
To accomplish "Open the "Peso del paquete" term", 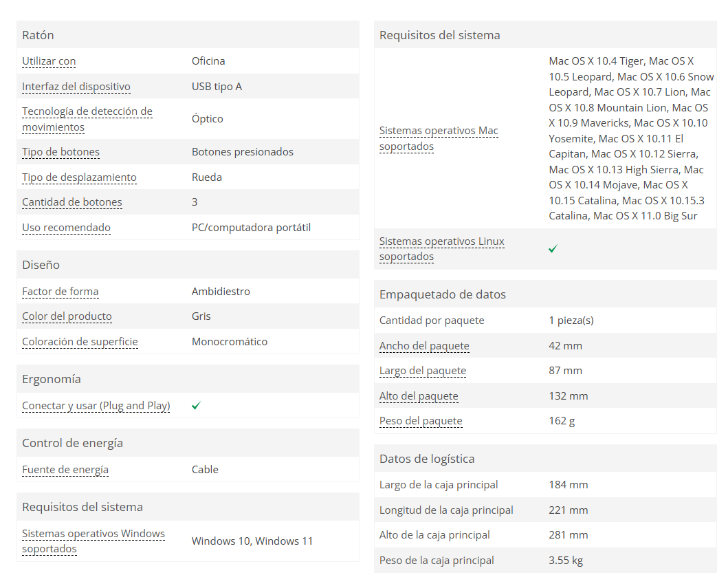I will click(x=421, y=421).
